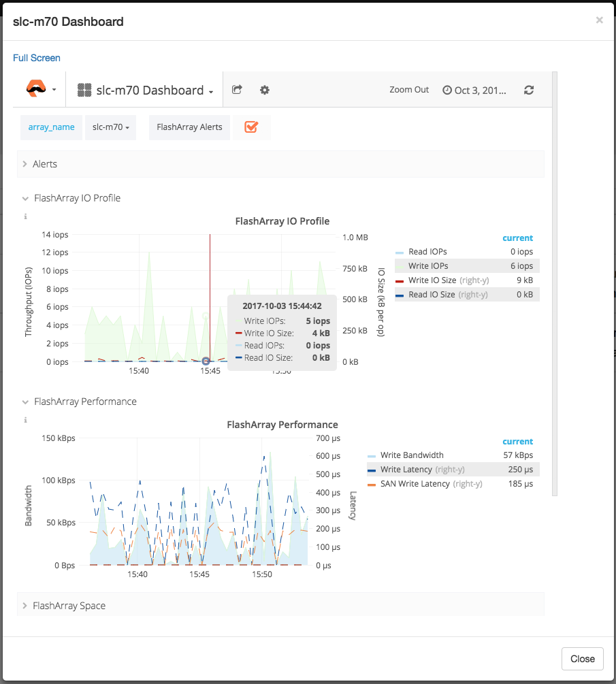The width and height of the screenshot is (616, 684).
Task: Click Write Bandwidth light blue swatch
Action: coord(372,456)
